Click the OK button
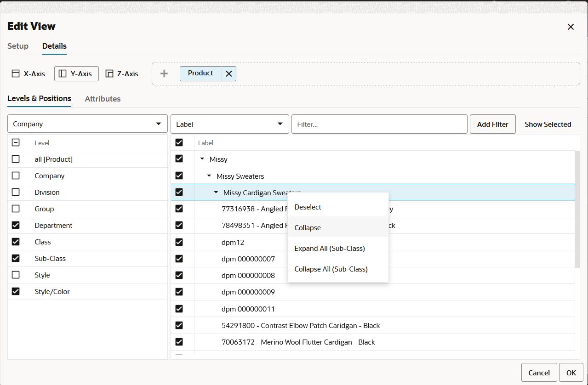 [x=571, y=373]
